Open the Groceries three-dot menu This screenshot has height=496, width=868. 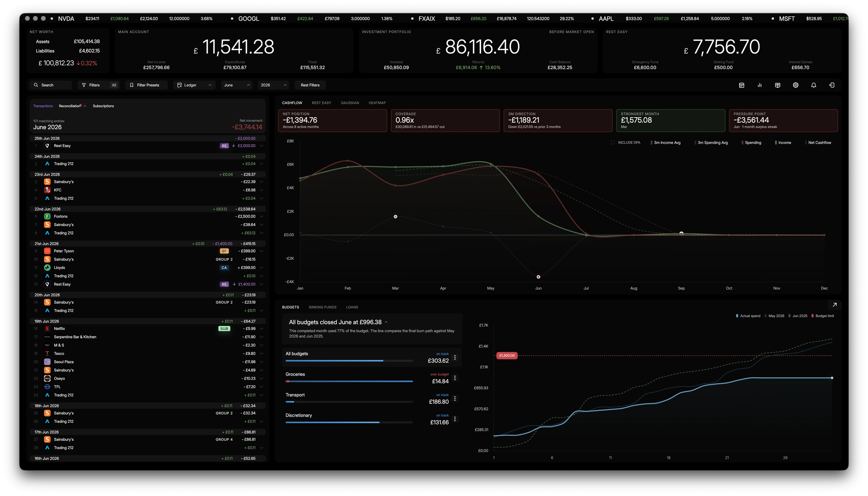(454, 378)
